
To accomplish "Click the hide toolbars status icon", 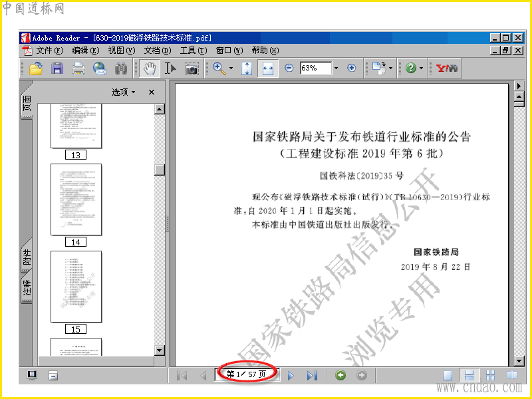I will [53, 375].
